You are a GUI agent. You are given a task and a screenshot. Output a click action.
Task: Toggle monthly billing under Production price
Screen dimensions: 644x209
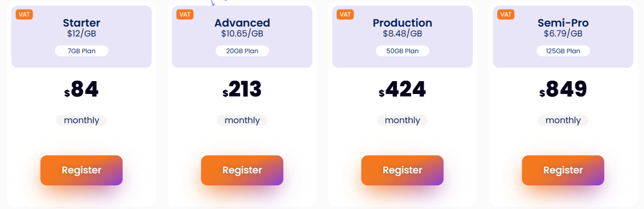(402, 120)
